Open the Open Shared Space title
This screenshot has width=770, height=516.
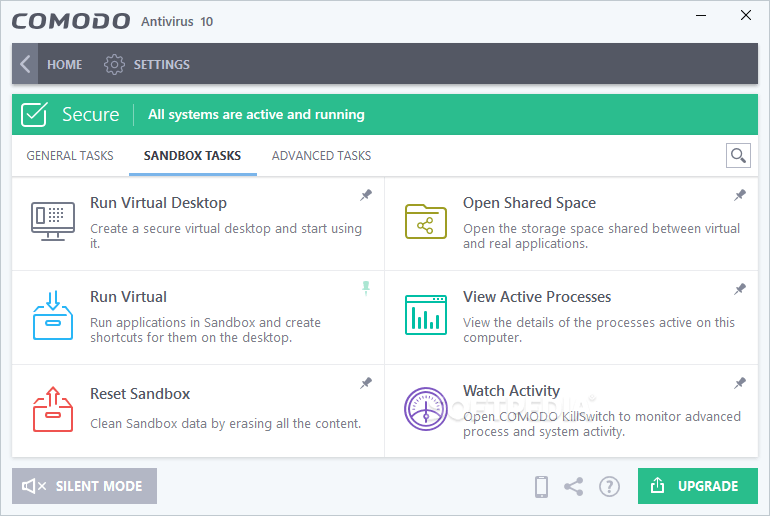click(529, 203)
